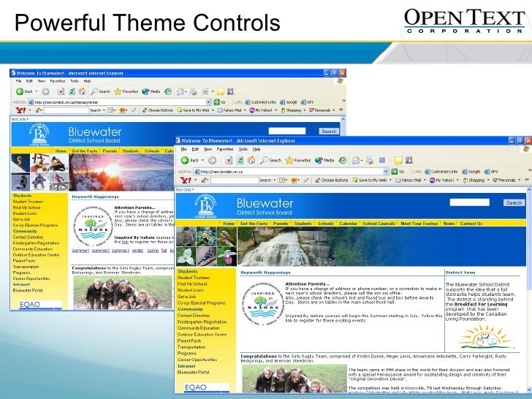Open Find My School link in front sidebar

coord(192,284)
